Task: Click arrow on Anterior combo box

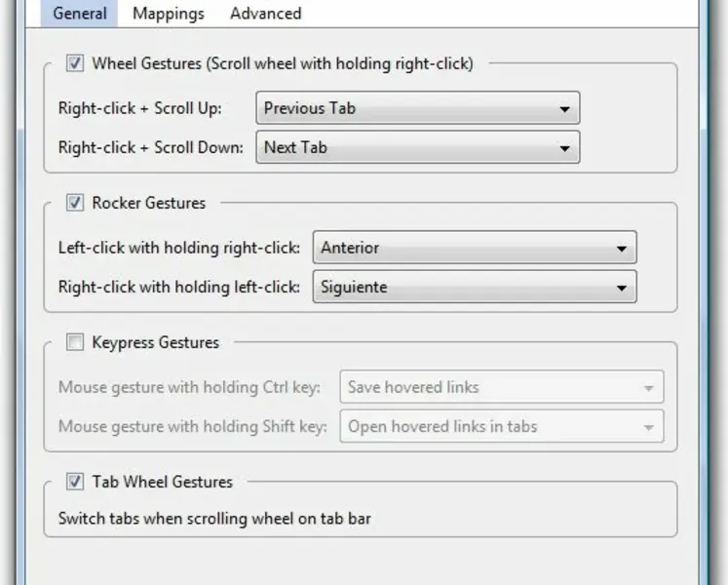Action: pyautogui.click(x=621, y=249)
